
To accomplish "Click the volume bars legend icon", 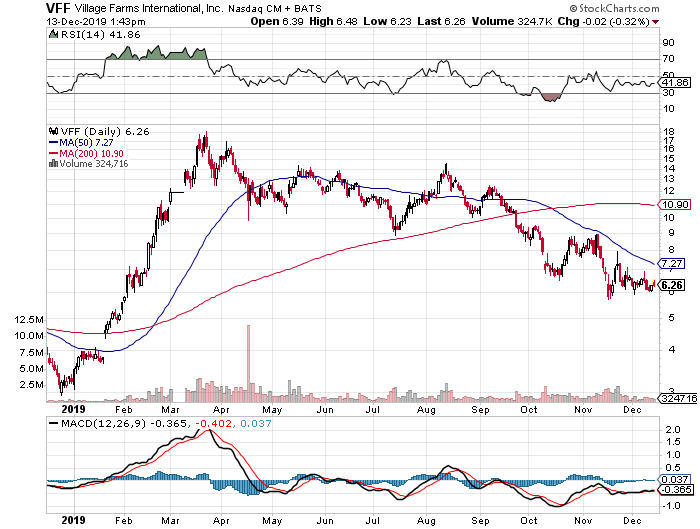I will [53, 164].
